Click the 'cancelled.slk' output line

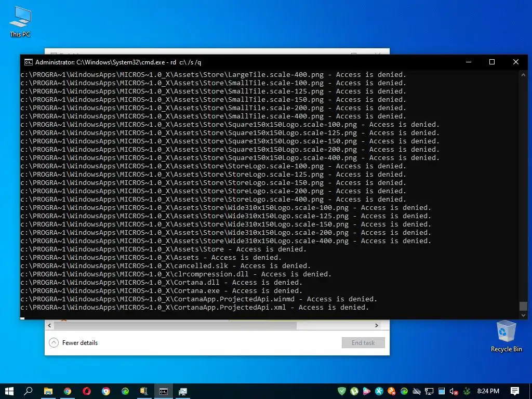165,265
